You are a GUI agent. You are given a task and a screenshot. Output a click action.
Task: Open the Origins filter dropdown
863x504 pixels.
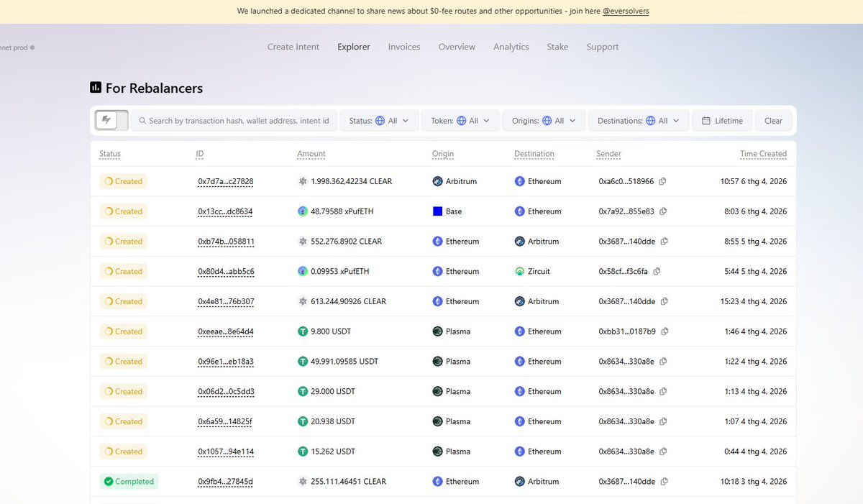544,121
